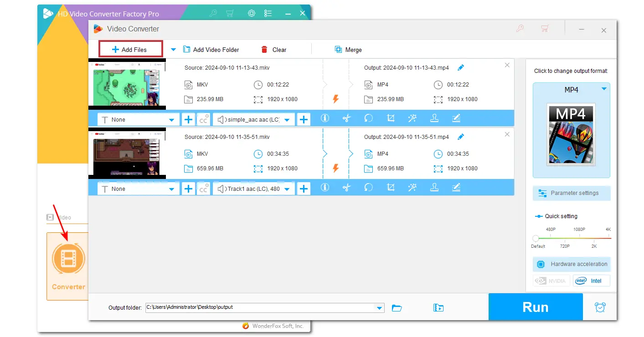The height and width of the screenshot is (337, 644).
Task: Toggle Intel hardware acceleration
Action: (591, 281)
